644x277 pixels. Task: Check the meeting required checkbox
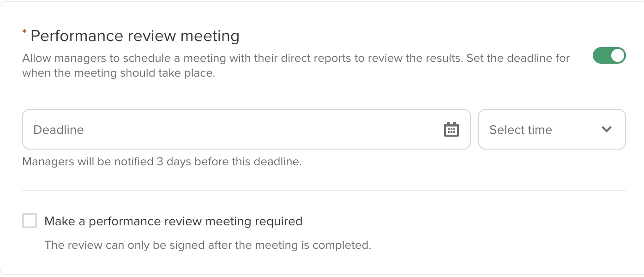[x=30, y=221]
